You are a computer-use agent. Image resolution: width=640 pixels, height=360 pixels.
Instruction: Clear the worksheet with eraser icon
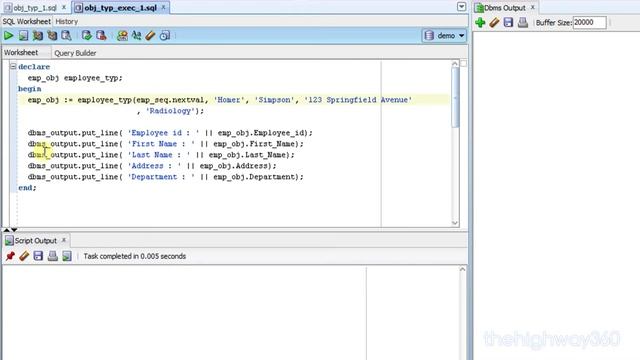(150, 36)
